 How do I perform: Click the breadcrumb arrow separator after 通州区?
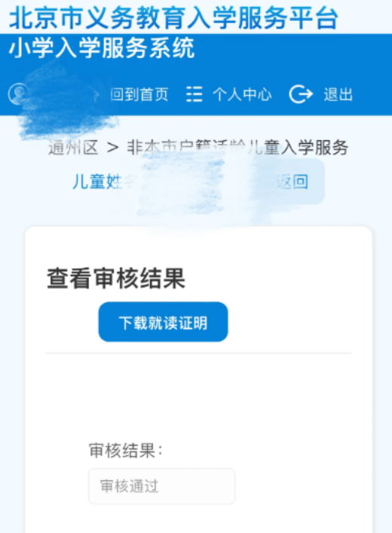point(112,148)
